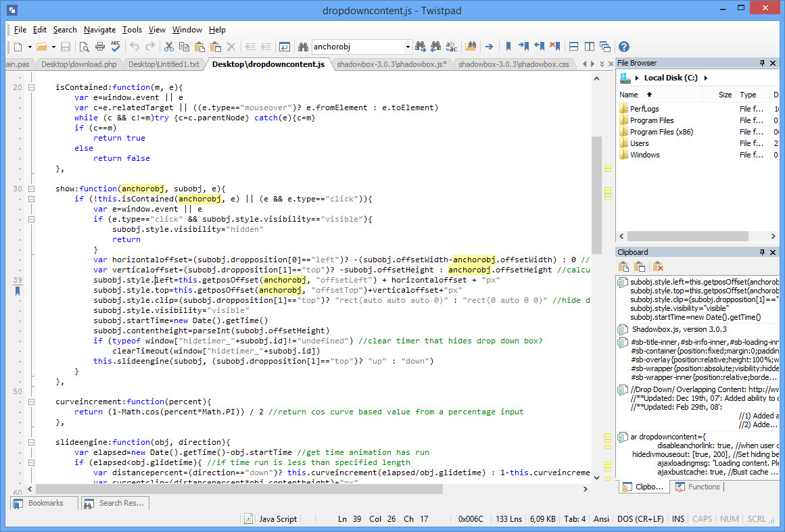This screenshot has width=785, height=532.
Task: Split the editor view vertically icon
Action: [x=589, y=47]
